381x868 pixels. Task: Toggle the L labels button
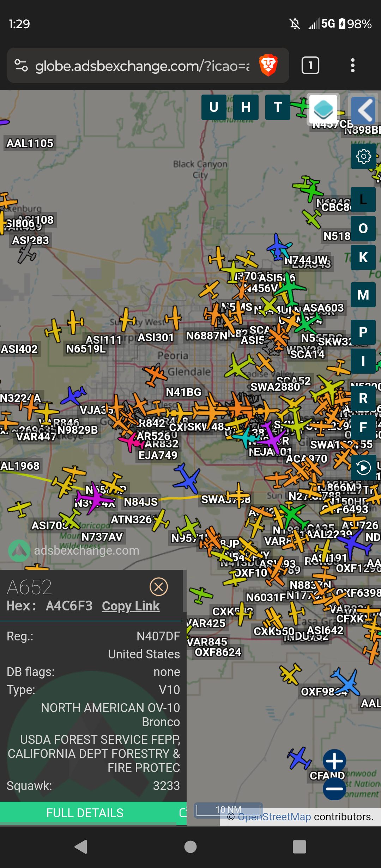point(363,200)
